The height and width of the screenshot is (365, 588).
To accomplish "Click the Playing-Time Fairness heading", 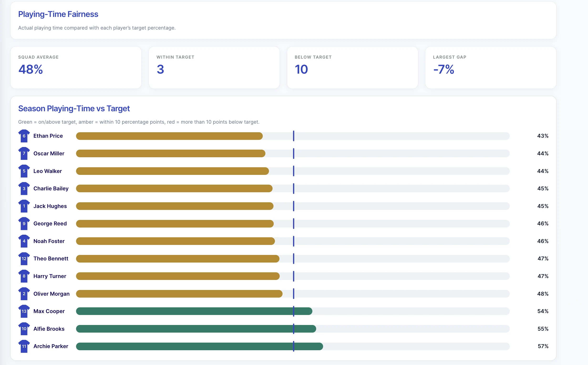I will 58,14.
